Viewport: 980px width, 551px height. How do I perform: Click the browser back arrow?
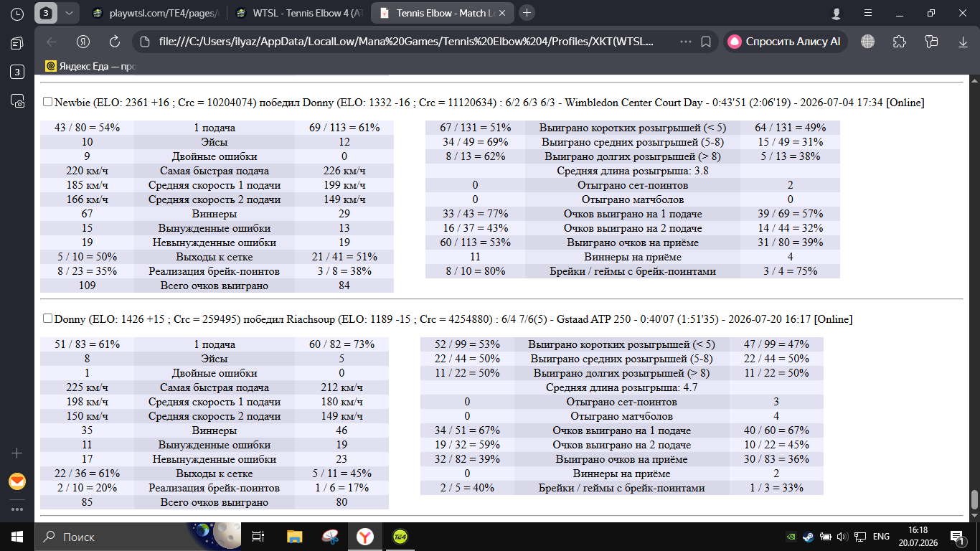coord(52,41)
